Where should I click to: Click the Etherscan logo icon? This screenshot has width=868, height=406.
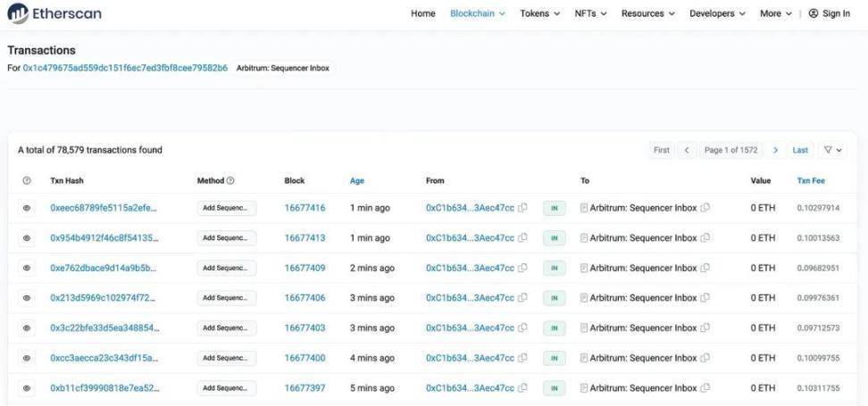click(18, 13)
